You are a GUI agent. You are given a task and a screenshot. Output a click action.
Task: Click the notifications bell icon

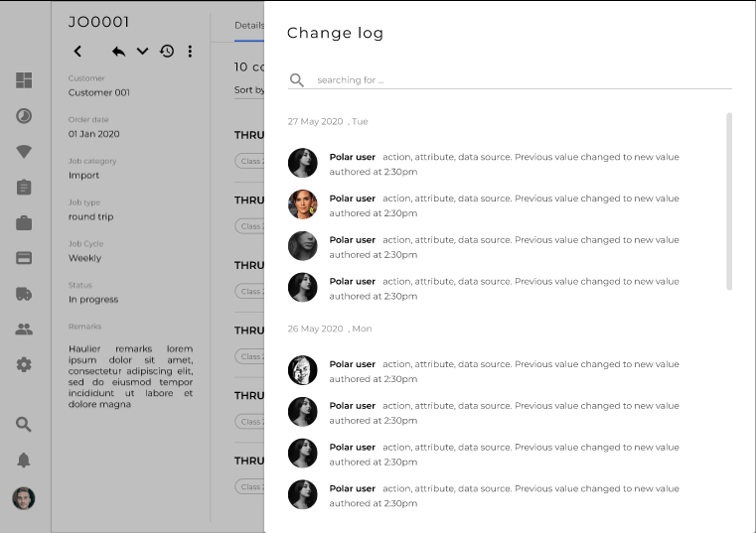click(x=24, y=460)
